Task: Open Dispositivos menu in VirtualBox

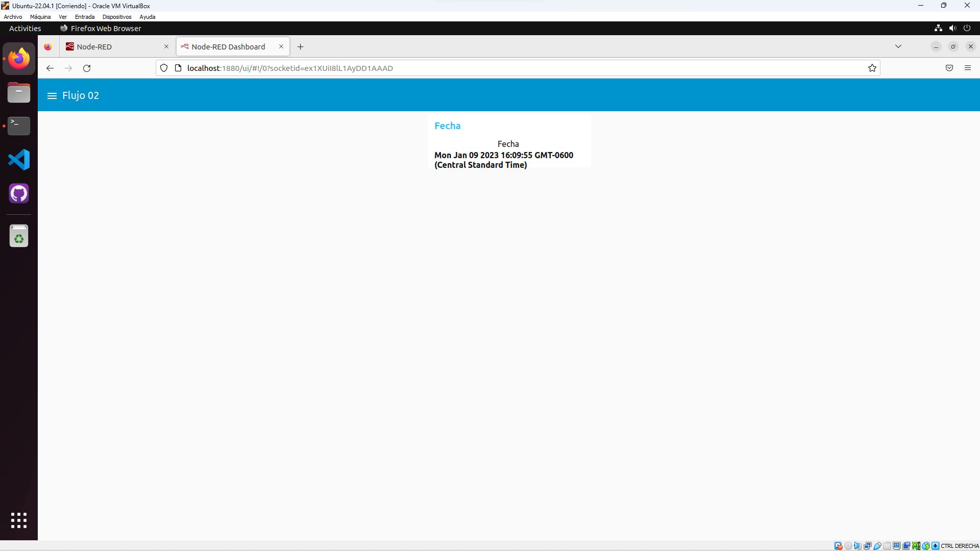Action: pos(117,17)
